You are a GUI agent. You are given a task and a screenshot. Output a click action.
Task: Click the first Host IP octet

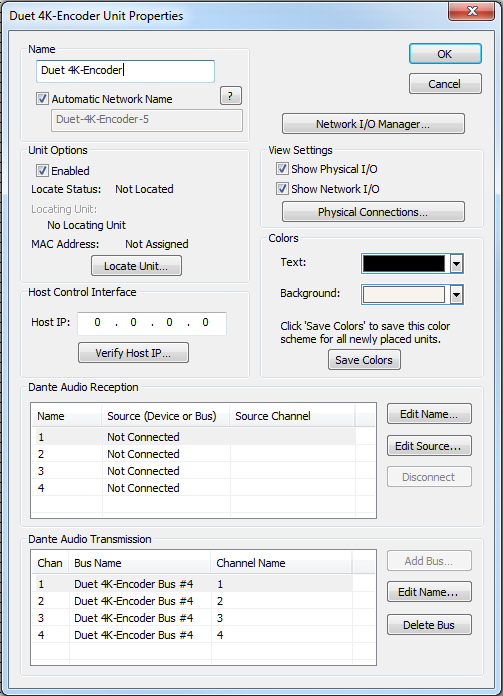[97, 323]
